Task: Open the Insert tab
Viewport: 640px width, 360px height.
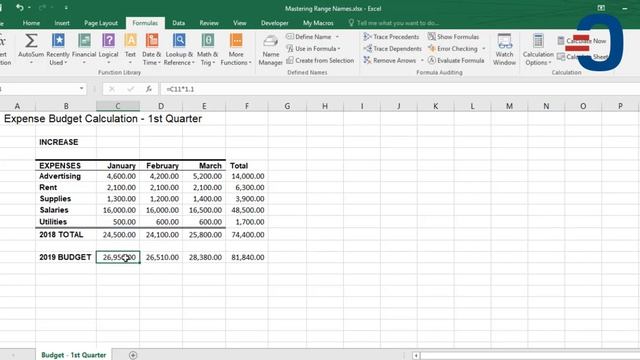Action: pyautogui.click(x=62, y=23)
